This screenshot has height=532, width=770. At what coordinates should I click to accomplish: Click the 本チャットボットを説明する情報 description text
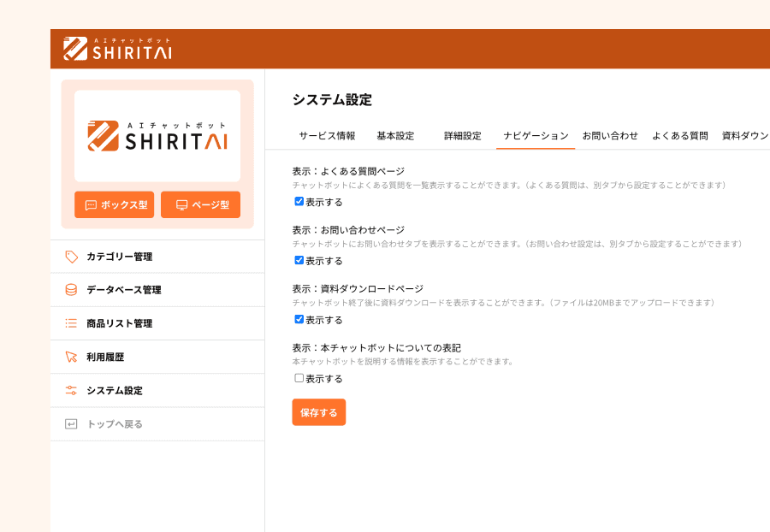pos(403,362)
